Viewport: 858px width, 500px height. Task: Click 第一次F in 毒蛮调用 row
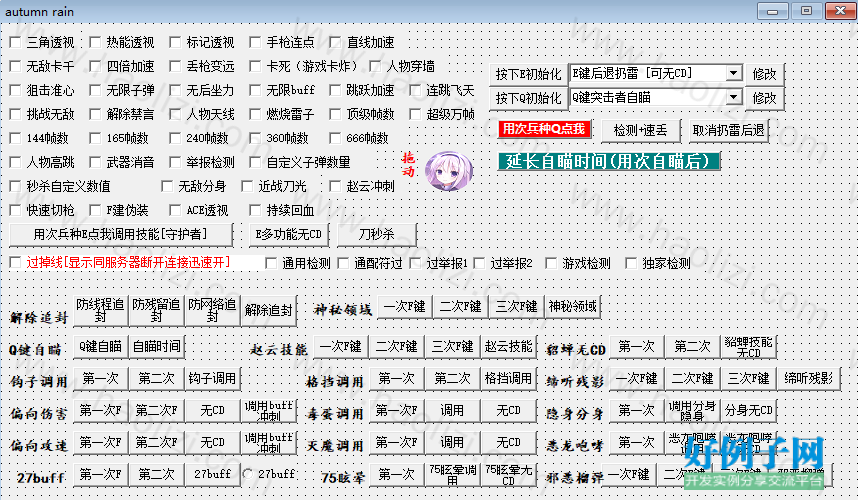point(397,410)
